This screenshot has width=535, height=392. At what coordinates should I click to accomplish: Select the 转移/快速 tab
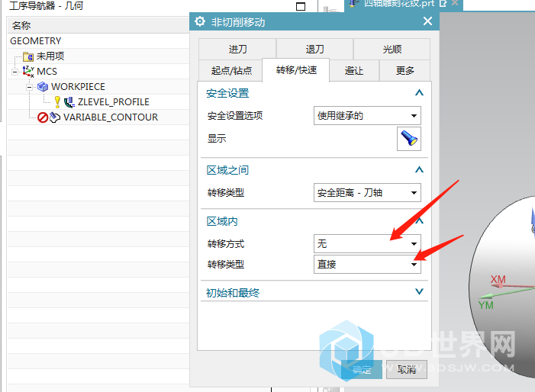[x=296, y=70]
